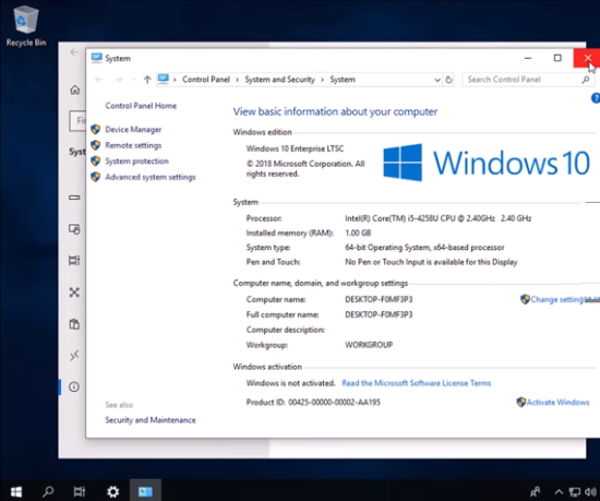Image resolution: width=600 pixels, height=501 pixels.
Task: Minimize the System window
Action: click(528, 58)
